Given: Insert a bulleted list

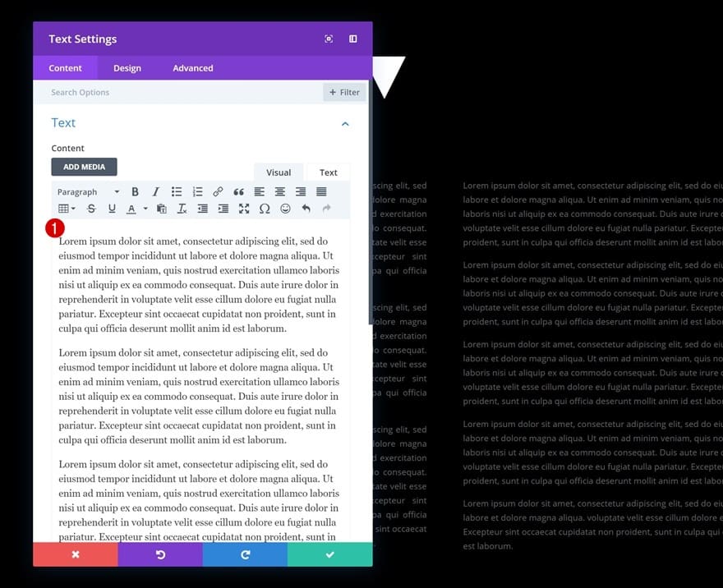Looking at the screenshot, I should click(177, 191).
